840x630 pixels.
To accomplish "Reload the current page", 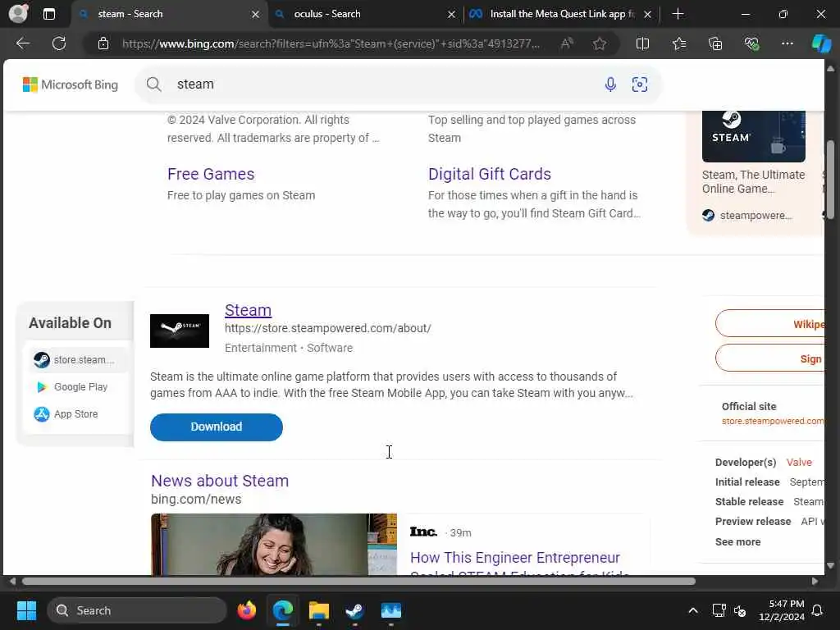I will pos(59,43).
